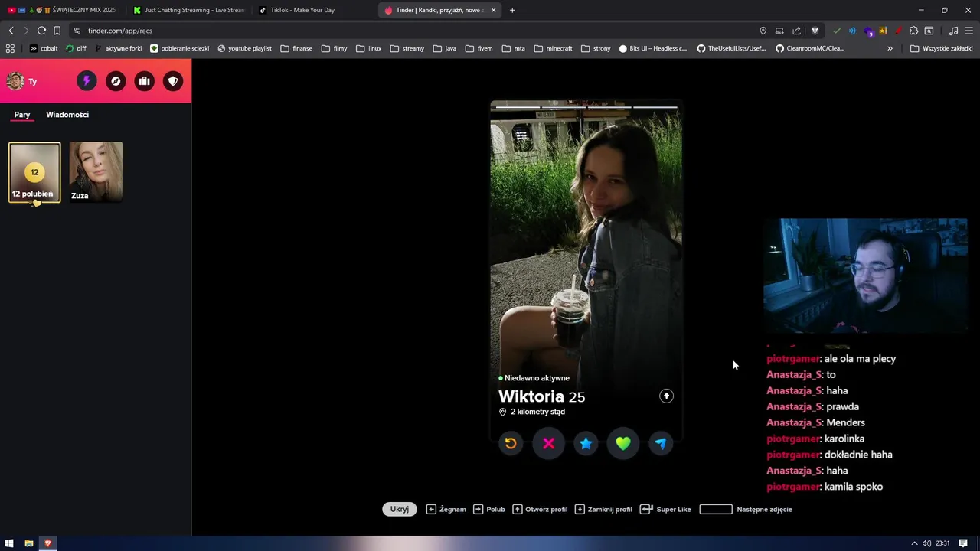Viewport: 980px width, 551px height.
Task: Open the apps grid in bookmarks bar
Action: pos(10,48)
